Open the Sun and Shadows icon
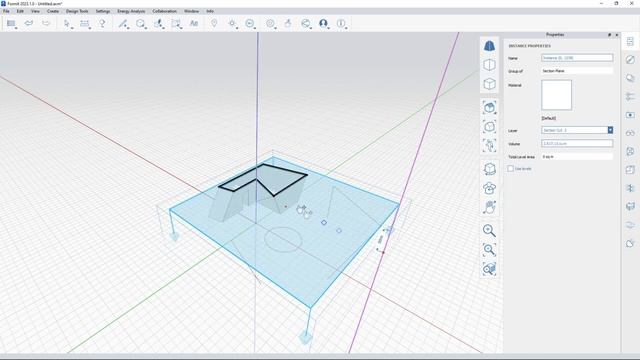This screenshot has width=640, height=360. [x=232, y=24]
